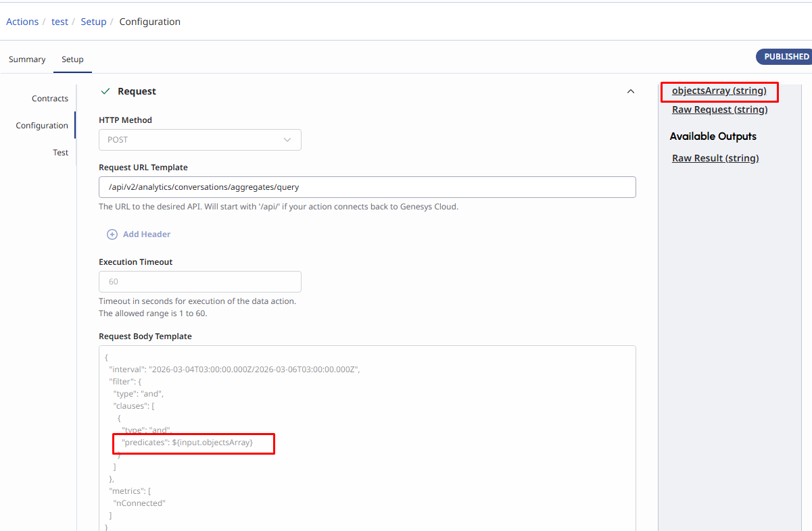The width and height of the screenshot is (812, 531).
Task: Navigate to Actions breadcrumb link
Action: point(22,22)
